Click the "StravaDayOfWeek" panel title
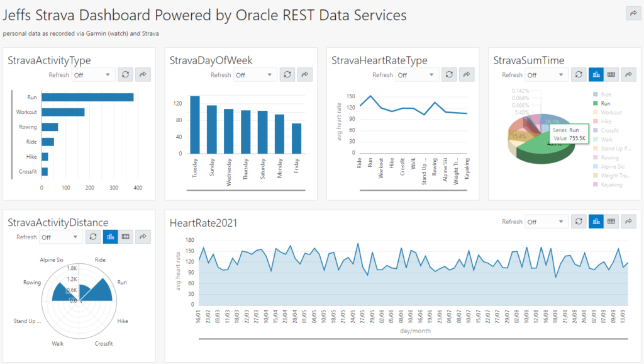The height and width of the screenshot is (364, 644). coord(211,60)
